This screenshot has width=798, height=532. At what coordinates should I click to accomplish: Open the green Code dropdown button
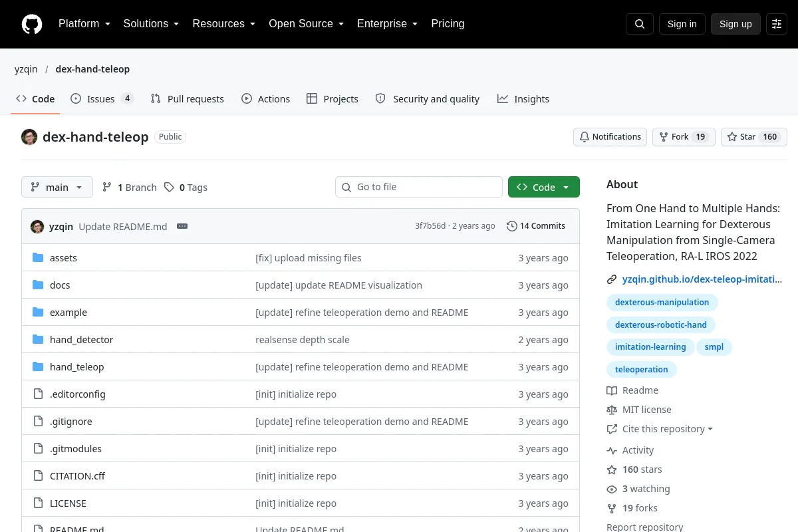(x=544, y=187)
